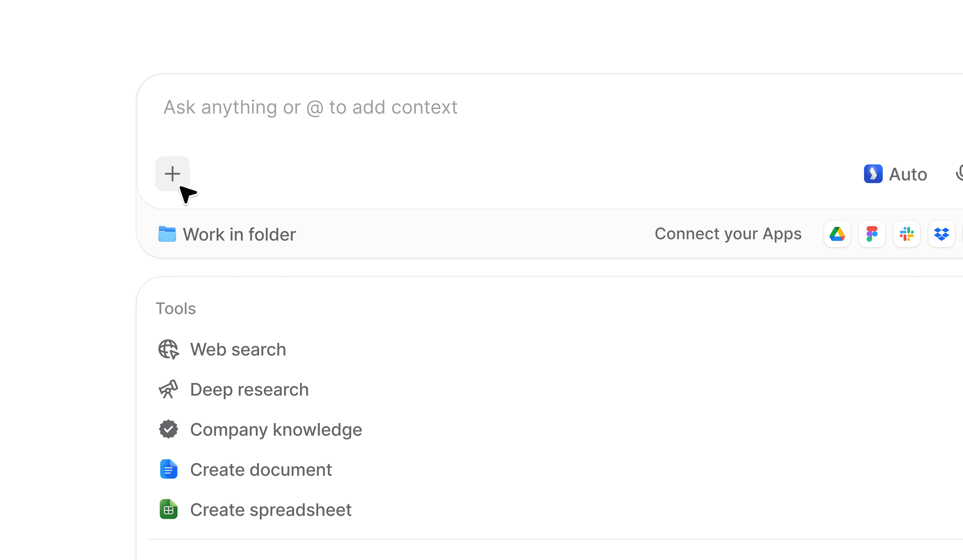The height and width of the screenshot is (560, 963).
Task: Connect the Slack app icon
Action: (906, 234)
